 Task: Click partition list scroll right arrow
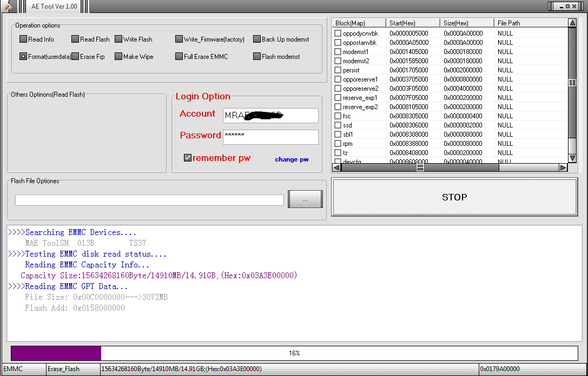click(563, 168)
